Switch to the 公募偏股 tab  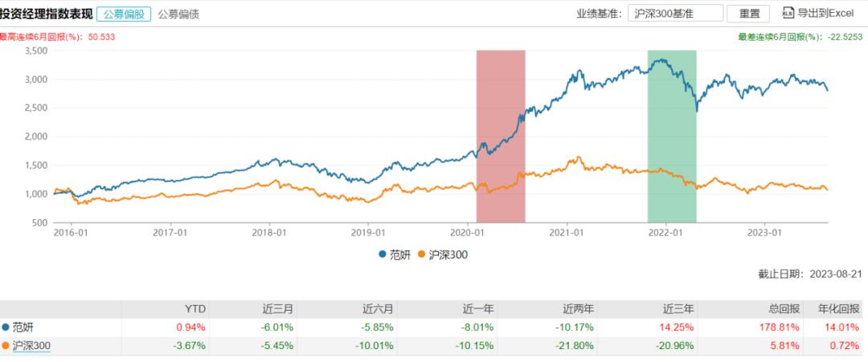click(123, 14)
